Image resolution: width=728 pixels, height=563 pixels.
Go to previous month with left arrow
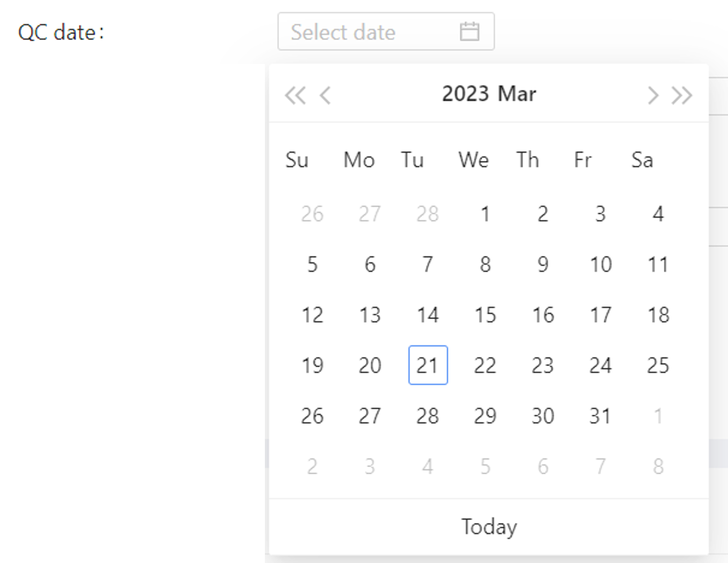325,95
